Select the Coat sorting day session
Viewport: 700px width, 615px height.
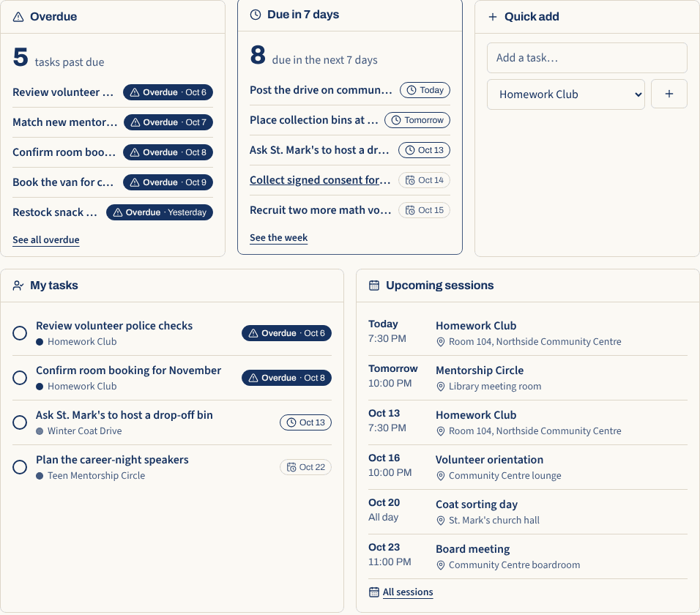click(x=477, y=504)
